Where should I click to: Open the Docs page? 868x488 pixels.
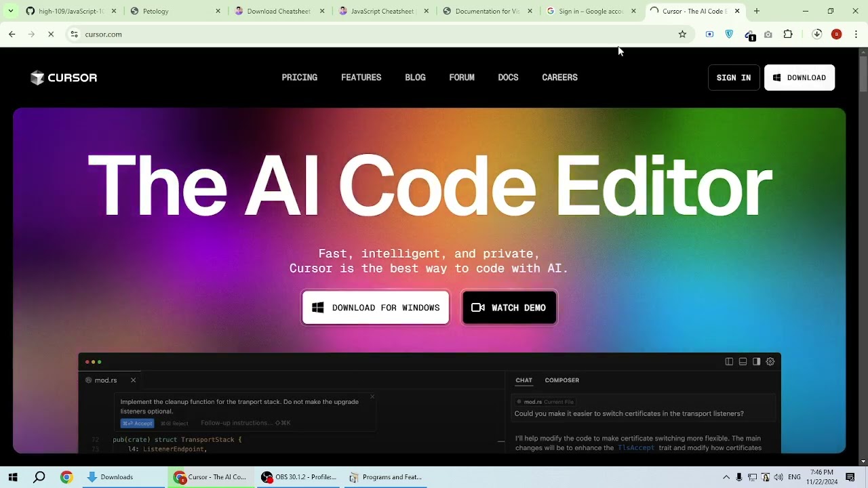coord(508,77)
